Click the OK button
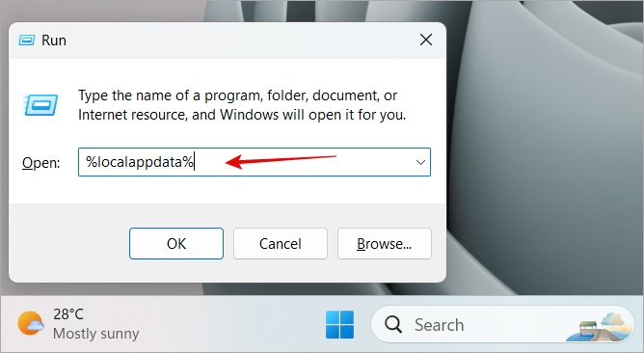 coord(176,244)
